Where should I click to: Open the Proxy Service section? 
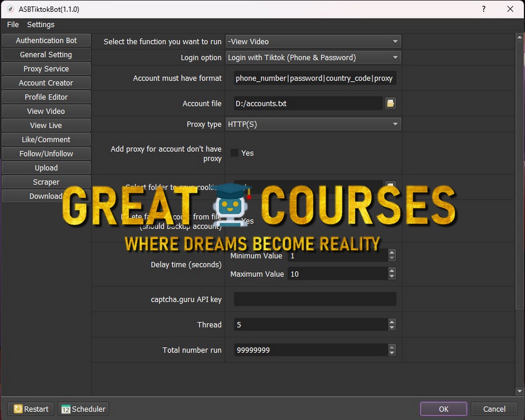coord(46,69)
